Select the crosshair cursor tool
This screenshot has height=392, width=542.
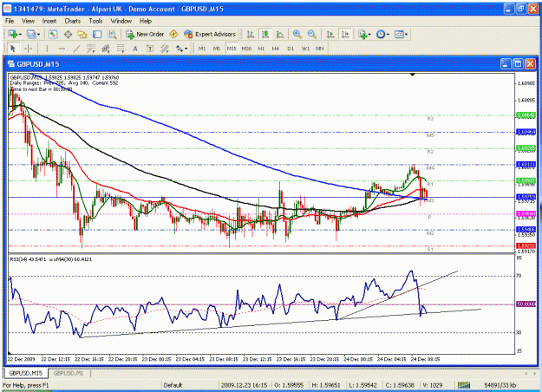point(29,49)
